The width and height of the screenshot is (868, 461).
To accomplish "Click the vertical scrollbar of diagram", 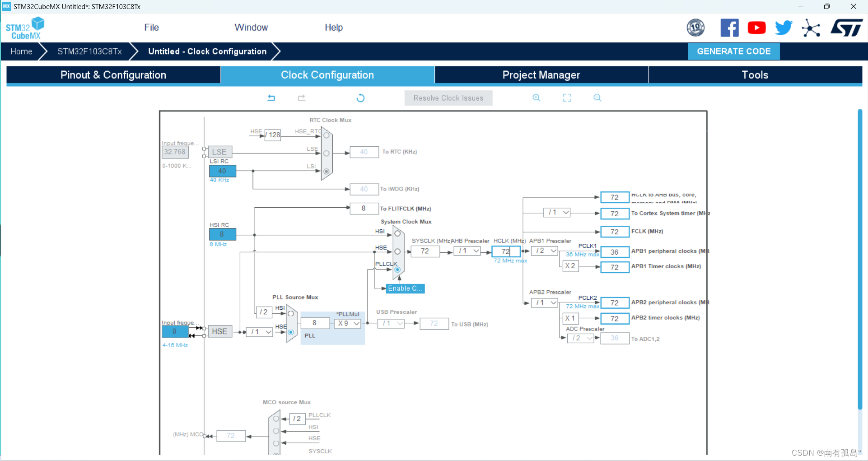I will click(x=860, y=260).
